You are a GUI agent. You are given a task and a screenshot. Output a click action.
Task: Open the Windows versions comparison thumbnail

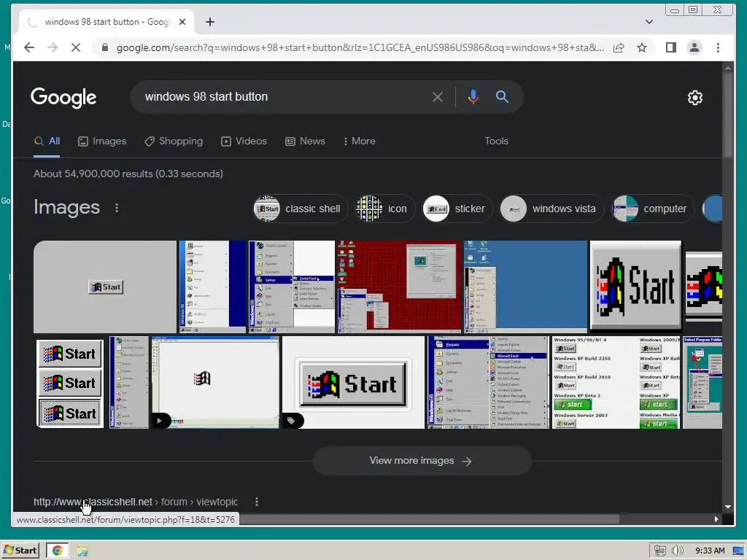click(x=616, y=382)
